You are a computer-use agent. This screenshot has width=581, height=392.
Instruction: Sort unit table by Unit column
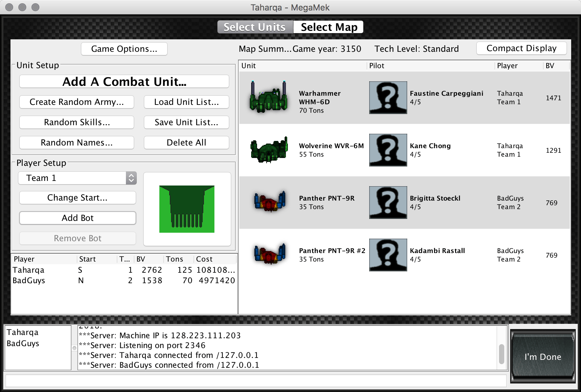[x=303, y=66]
